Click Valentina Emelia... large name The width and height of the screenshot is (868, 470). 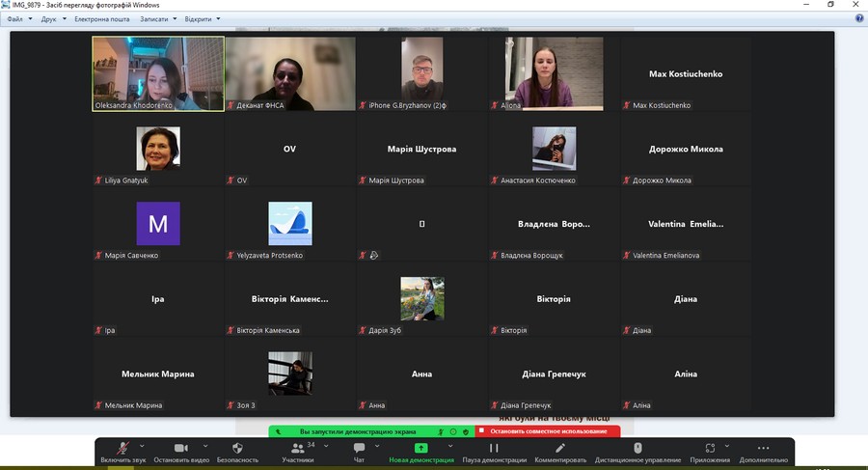(x=686, y=224)
